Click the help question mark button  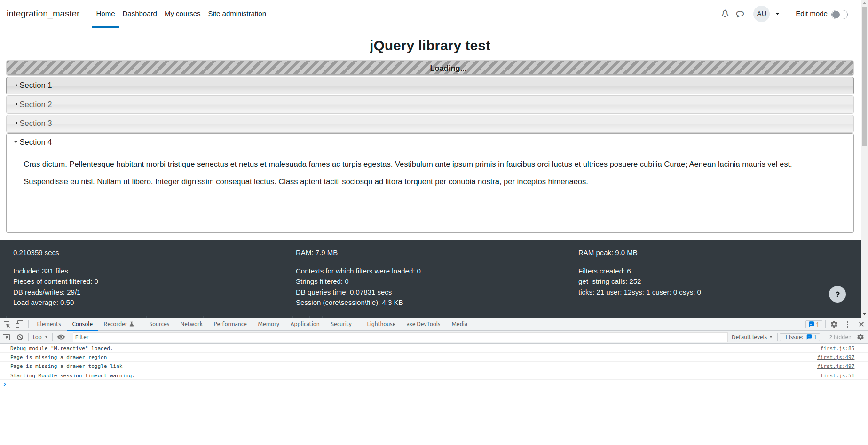point(837,294)
